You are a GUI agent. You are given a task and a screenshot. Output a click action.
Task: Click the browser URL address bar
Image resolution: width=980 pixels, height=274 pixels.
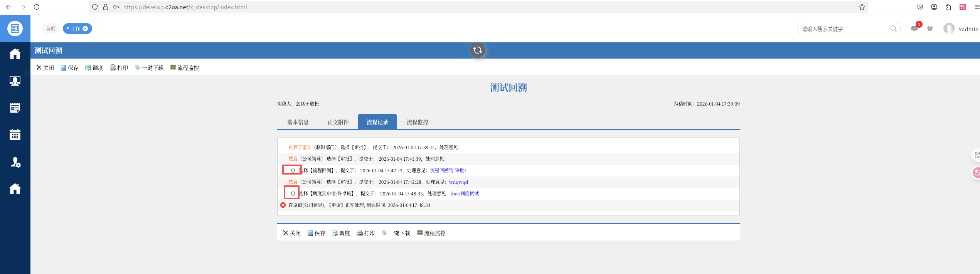478,7
